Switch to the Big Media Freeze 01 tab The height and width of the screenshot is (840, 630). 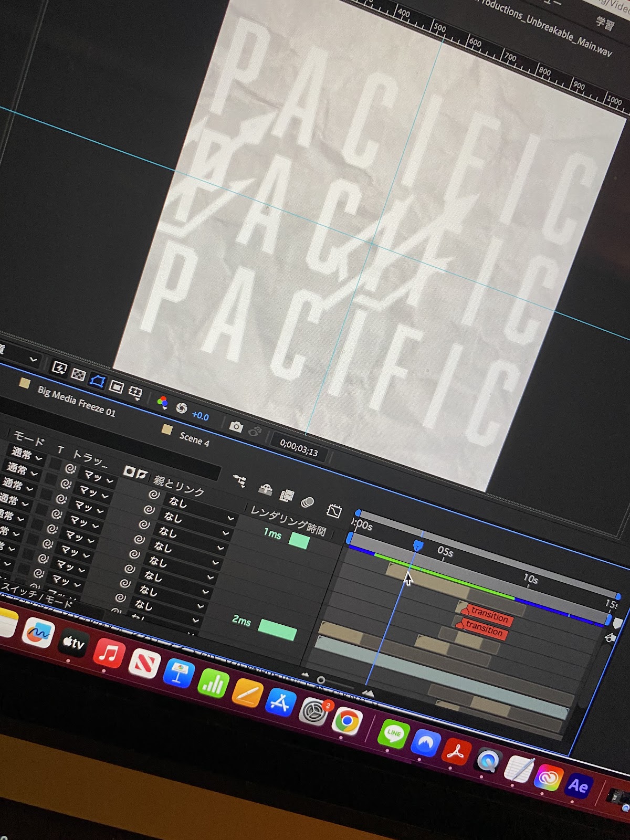pyautogui.click(x=76, y=401)
